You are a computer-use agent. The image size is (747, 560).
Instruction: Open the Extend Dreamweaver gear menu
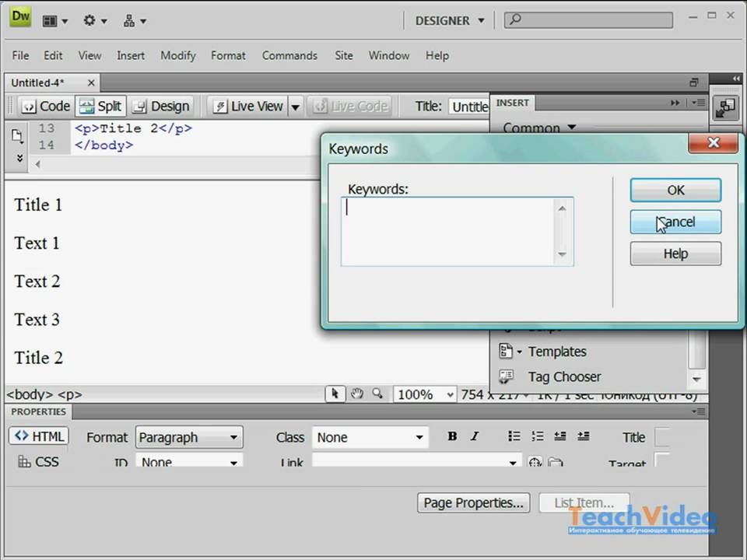pyautogui.click(x=94, y=21)
